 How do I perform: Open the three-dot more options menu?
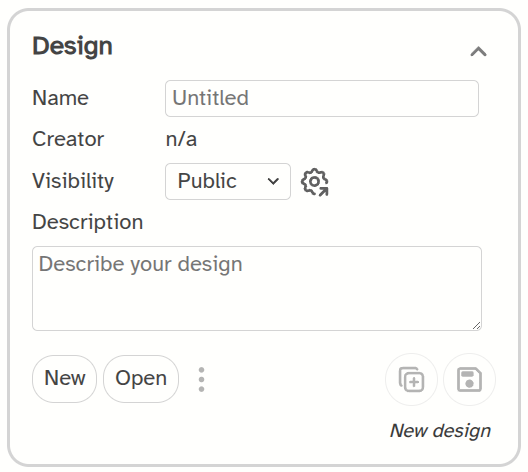tap(201, 379)
